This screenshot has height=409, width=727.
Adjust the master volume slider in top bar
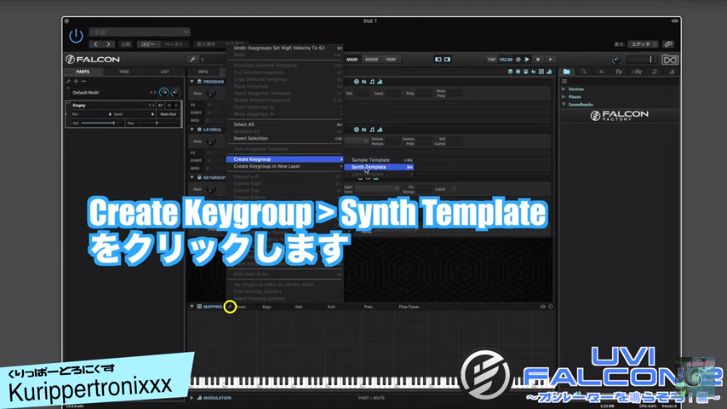pyautogui.click(x=642, y=59)
